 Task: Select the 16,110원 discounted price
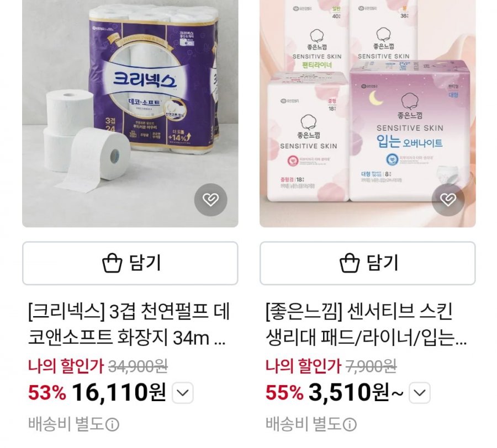coord(119,393)
